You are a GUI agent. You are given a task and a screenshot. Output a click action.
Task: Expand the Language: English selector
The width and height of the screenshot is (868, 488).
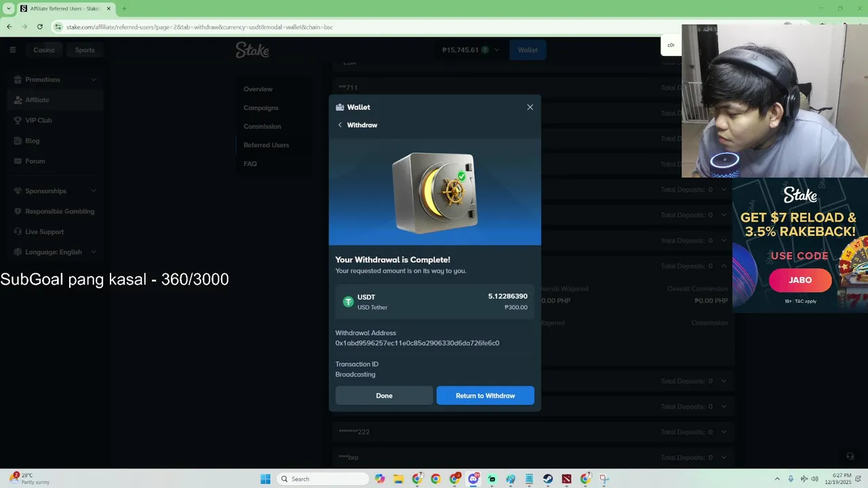coord(56,252)
